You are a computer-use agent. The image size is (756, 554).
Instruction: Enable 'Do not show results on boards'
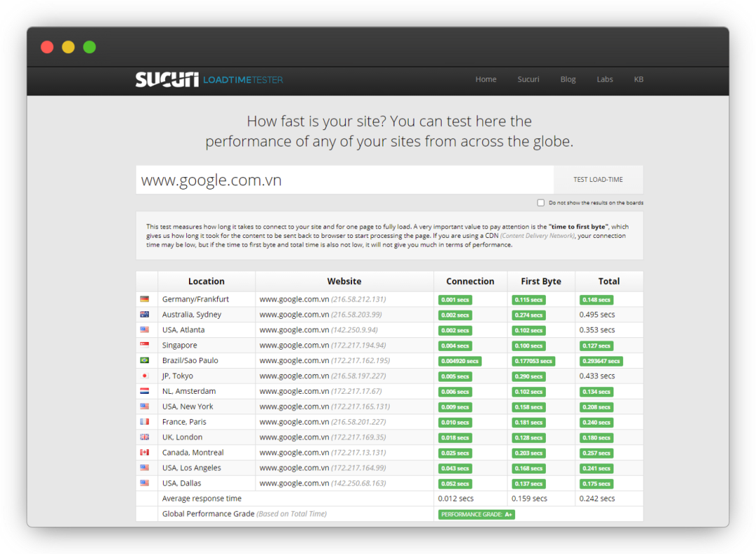(541, 203)
